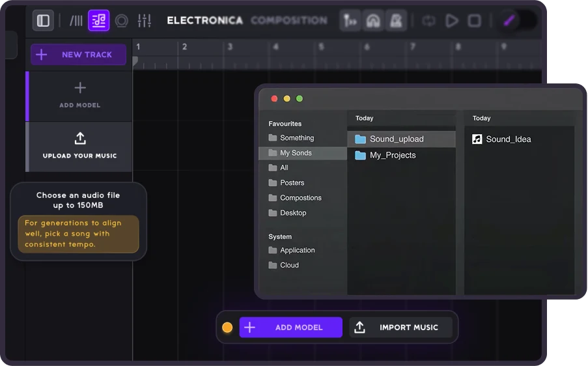
Task: Select the highlighted music tracks view icon
Action: (98, 20)
